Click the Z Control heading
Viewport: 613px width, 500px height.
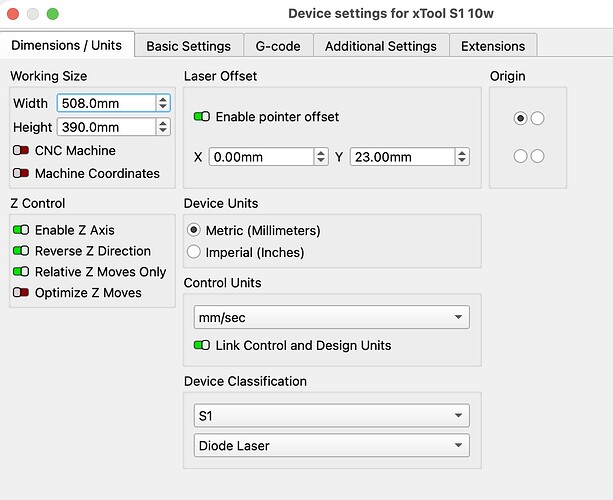pos(38,203)
